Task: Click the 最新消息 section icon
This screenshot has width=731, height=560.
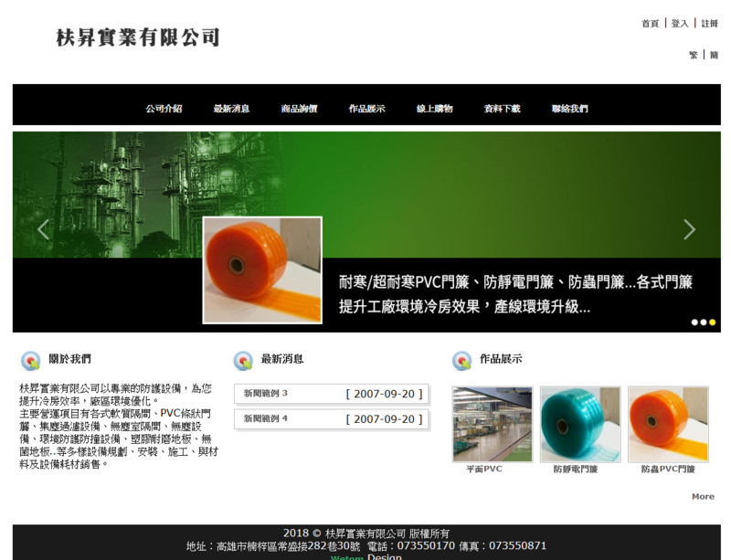Action: point(243,361)
